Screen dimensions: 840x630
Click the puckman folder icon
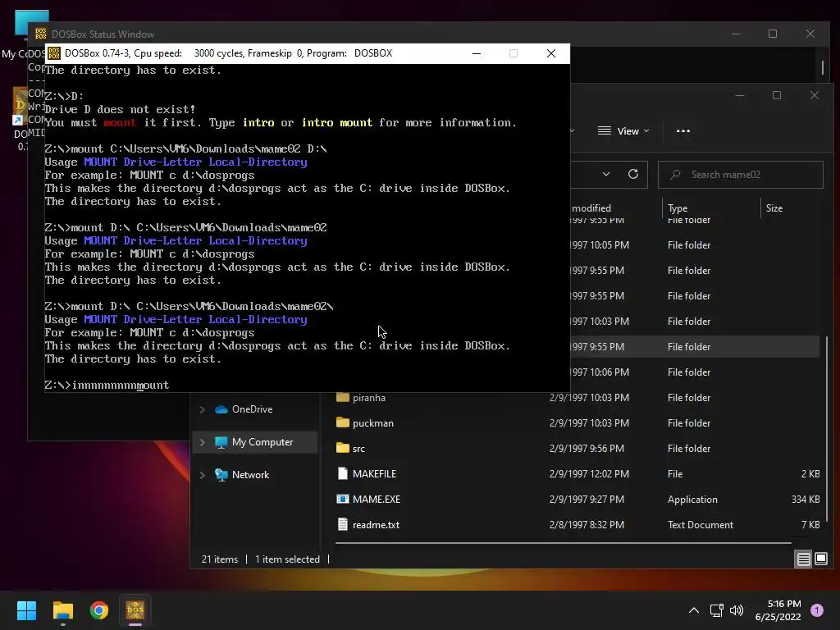click(x=342, y=422)
